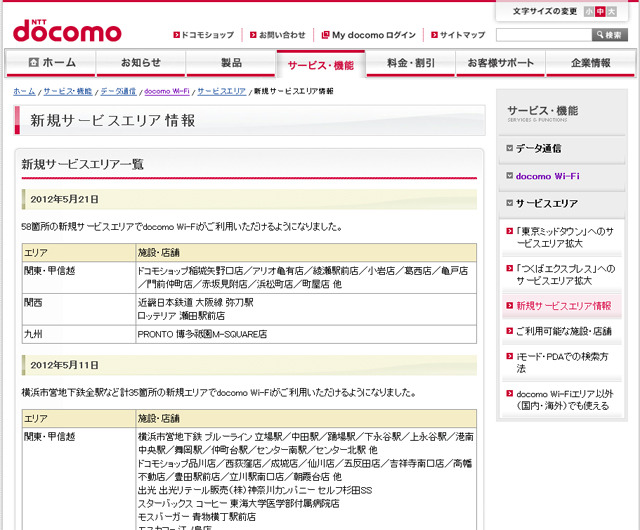
Task: Click breadcrumb link サービスエリア
Action: coord(222,91)
